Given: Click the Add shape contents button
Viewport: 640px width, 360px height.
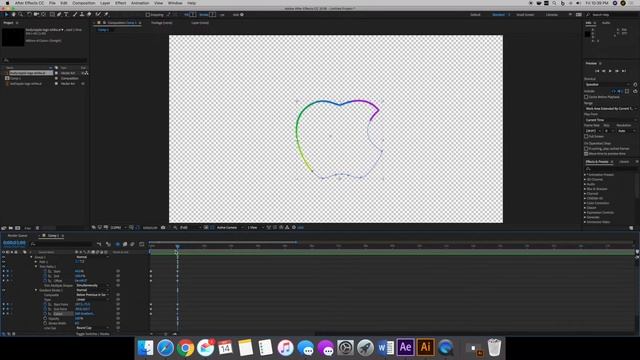Looking at the screenshot, I should [242, 15].
